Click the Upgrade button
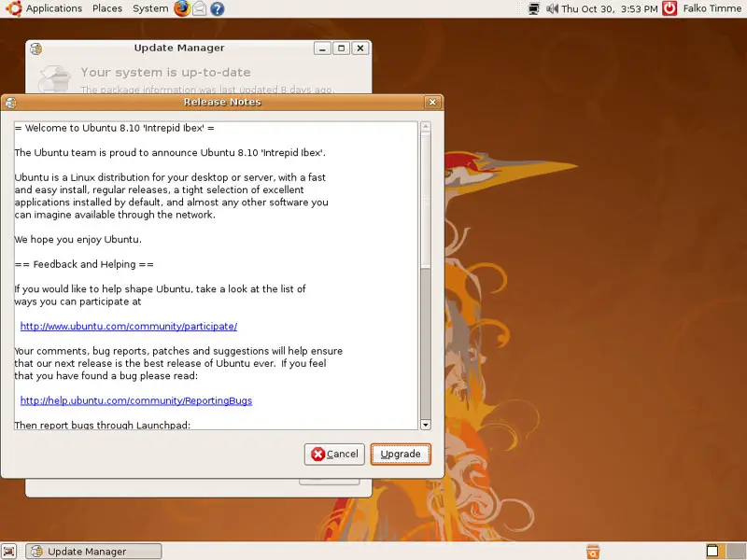This screenshot has height=560, width=747. pos(401,455)
